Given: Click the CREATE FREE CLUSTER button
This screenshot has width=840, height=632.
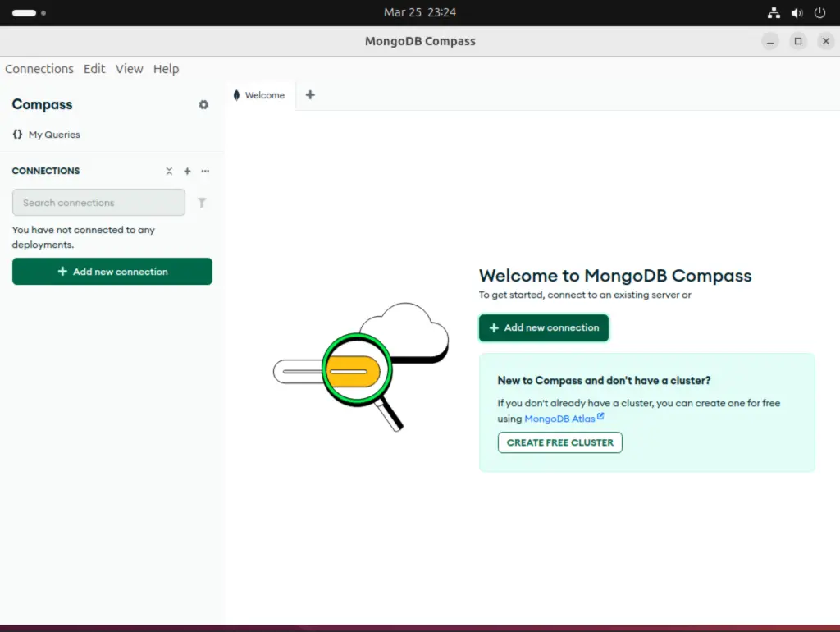Looking at the screenshot, I should point(559,442).
